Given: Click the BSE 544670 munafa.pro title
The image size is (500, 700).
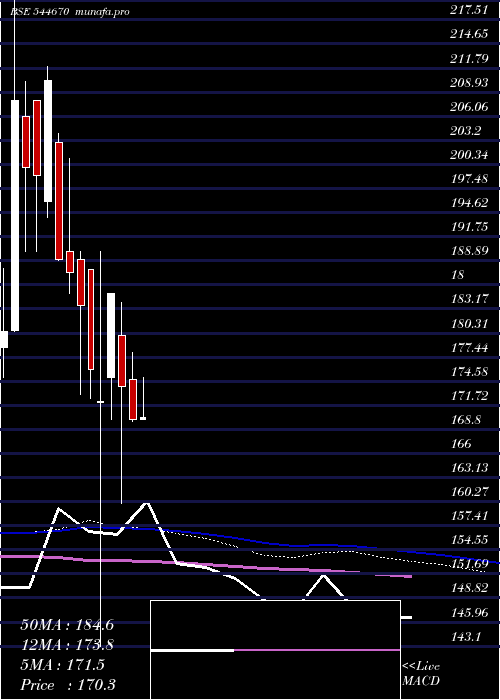Looking at the screenshot, I should click(70, 12).
